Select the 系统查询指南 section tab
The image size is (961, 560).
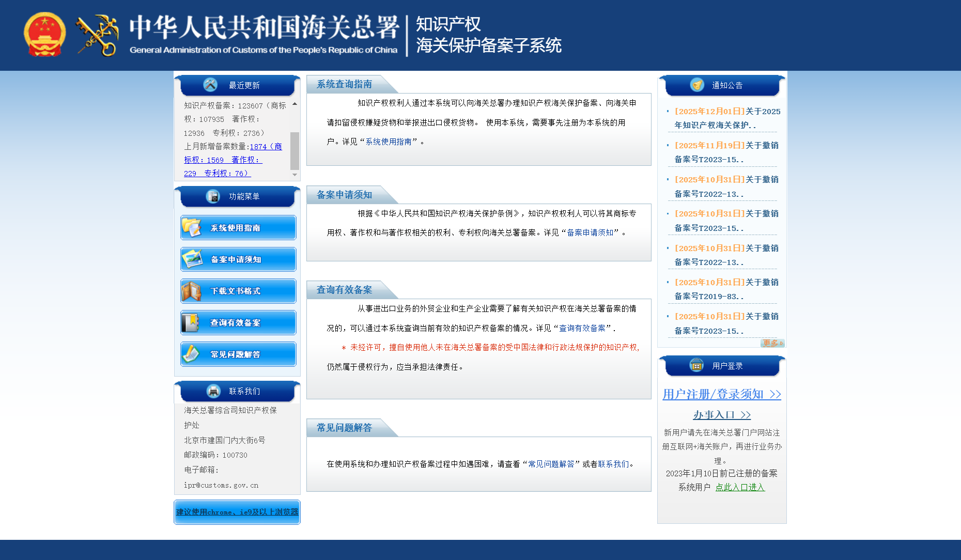345,84
